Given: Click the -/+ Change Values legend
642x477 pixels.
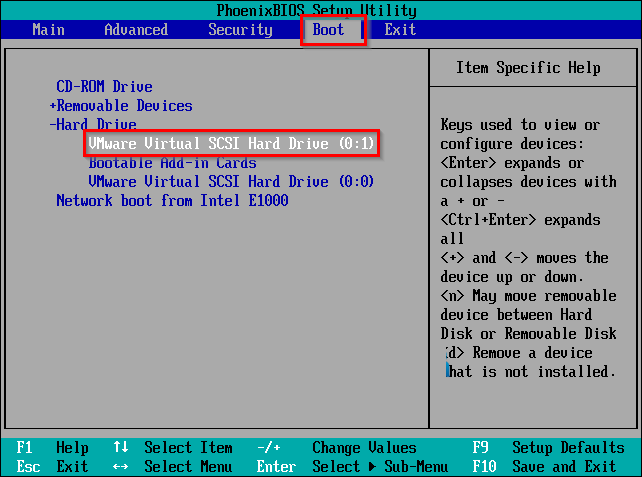Looking at the screenshot, I should pos(337,448).
